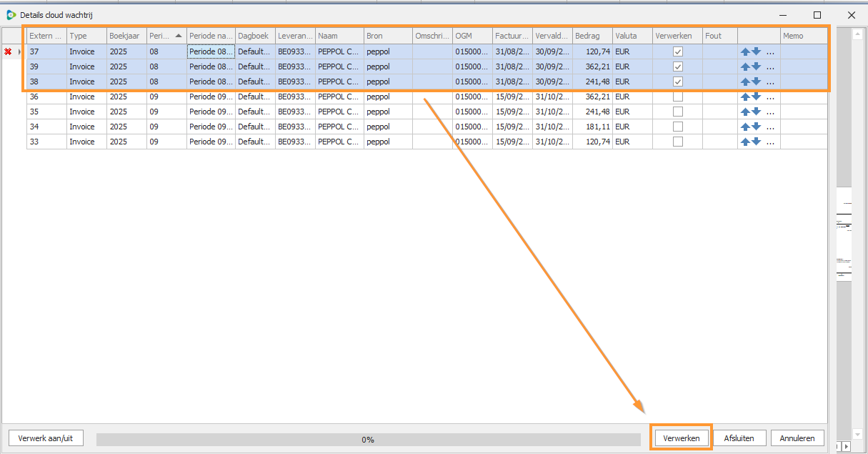Tick the Verwerken checkbox for invoice 33

point(677,142)
